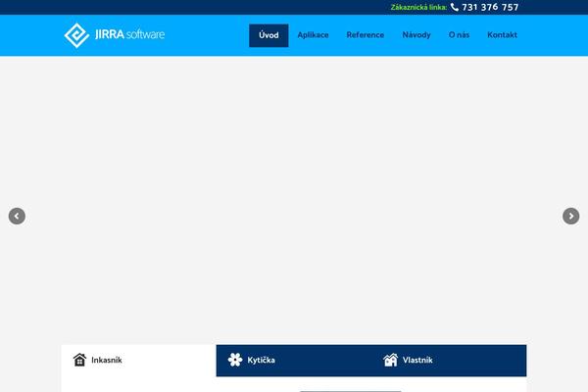The width and height of the screenshot is (588, 392).
Task: Open the Aplikace menu item
Action: (313, 35)
